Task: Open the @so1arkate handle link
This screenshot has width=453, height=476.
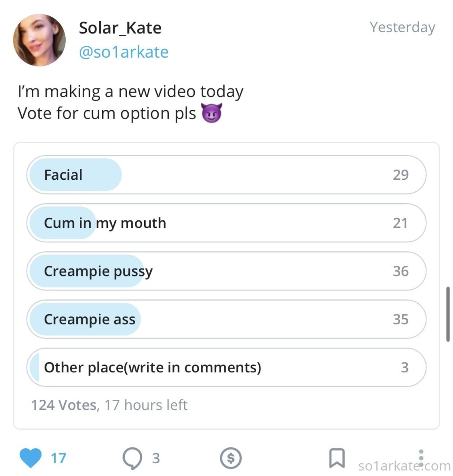Action: point(123,52)
